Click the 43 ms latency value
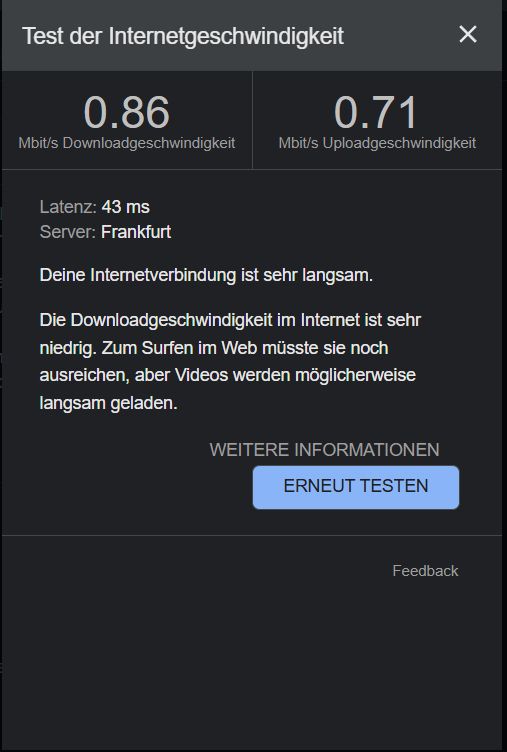 point(126,207)
